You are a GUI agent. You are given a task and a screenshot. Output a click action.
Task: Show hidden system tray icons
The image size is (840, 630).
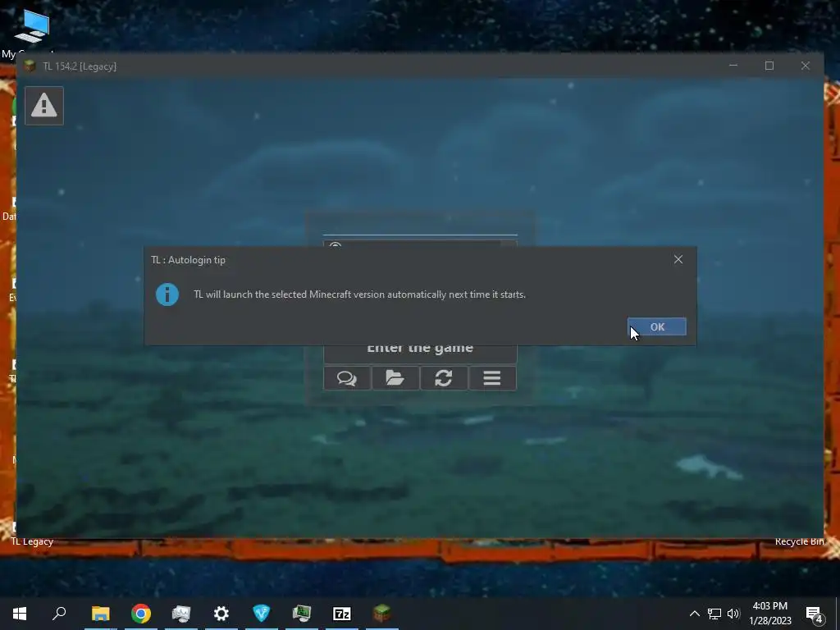coord(694,614)
